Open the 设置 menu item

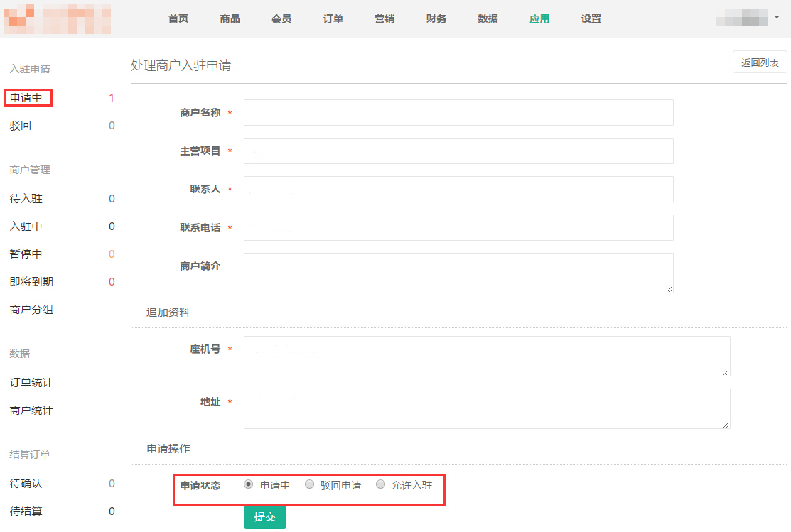tap(591, 19)
